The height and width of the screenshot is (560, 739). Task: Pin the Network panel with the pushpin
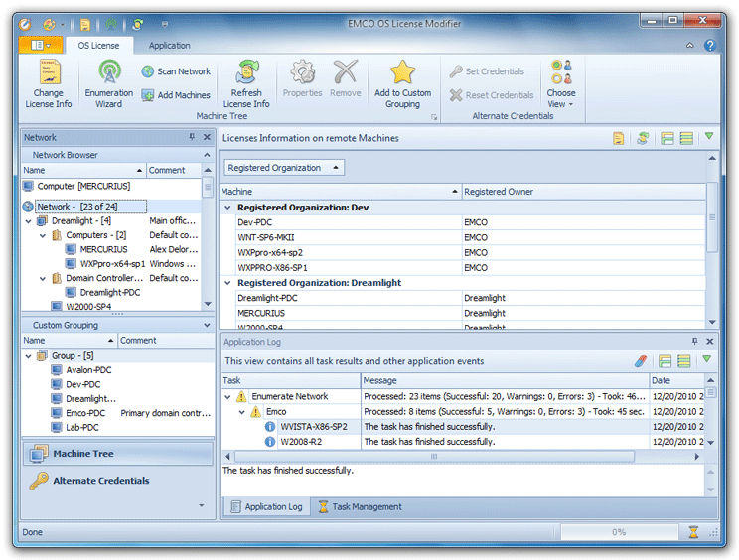point(191,138)
